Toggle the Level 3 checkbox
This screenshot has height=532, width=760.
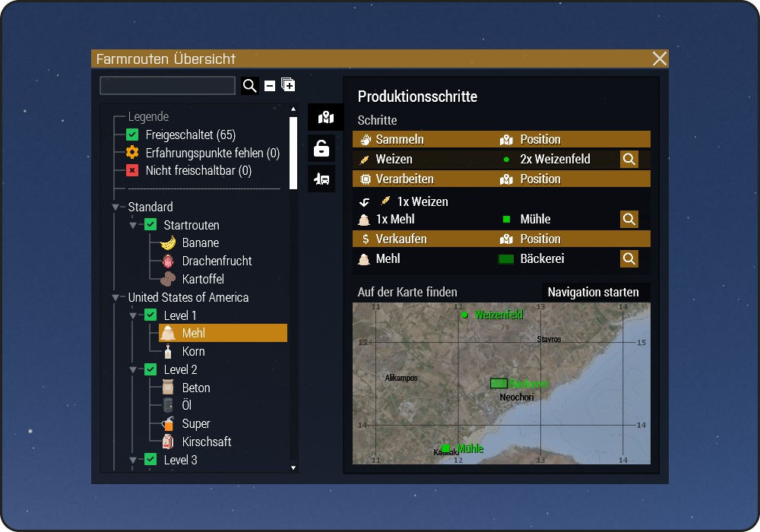150,459
